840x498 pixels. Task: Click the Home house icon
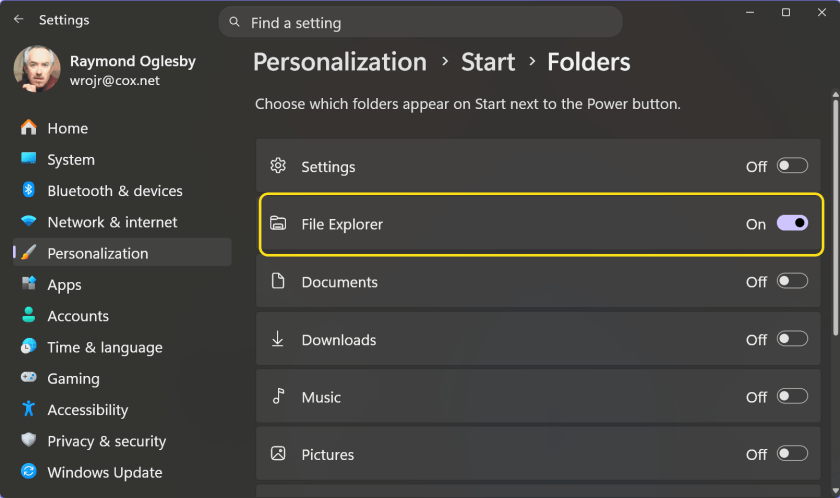pos(28,127)
